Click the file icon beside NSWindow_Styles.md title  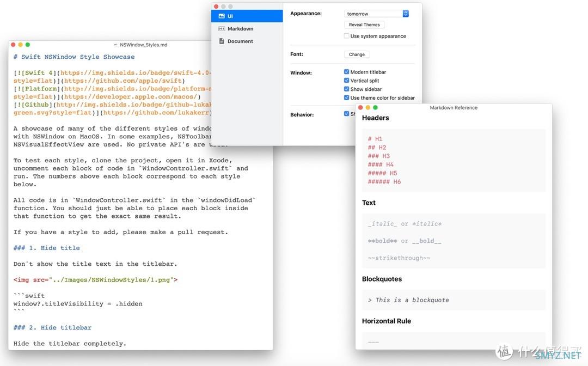tap(115, 45)
